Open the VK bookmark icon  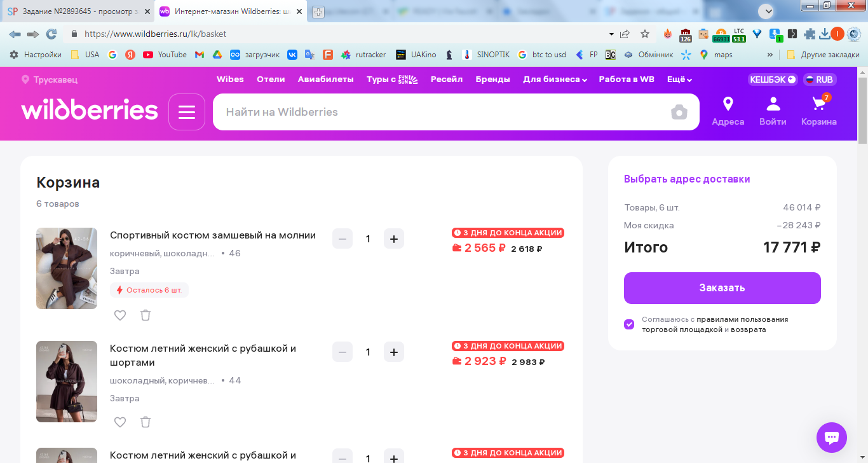(x=292, y=55)
